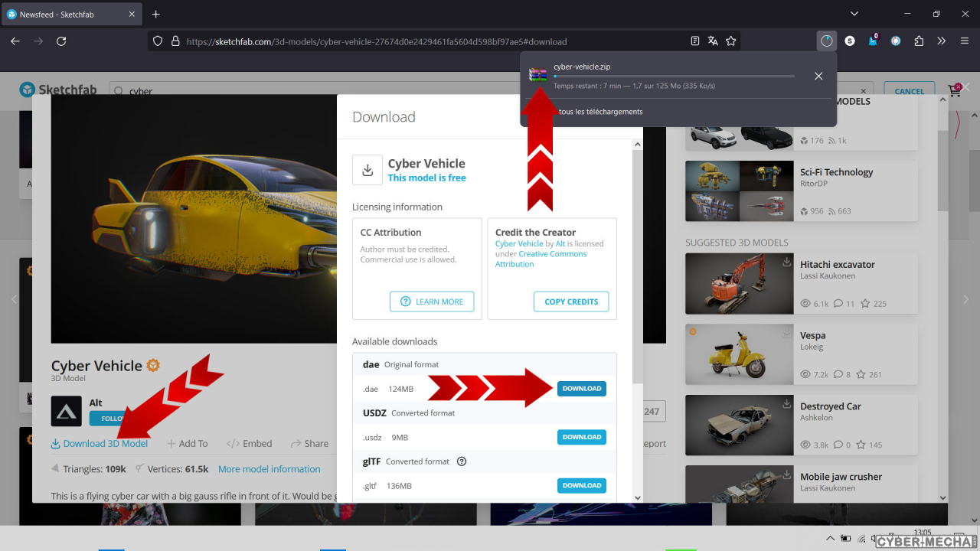Click the author name Alt
The height and width of the screenshot is (551, 980).
[x=96, y=403]
